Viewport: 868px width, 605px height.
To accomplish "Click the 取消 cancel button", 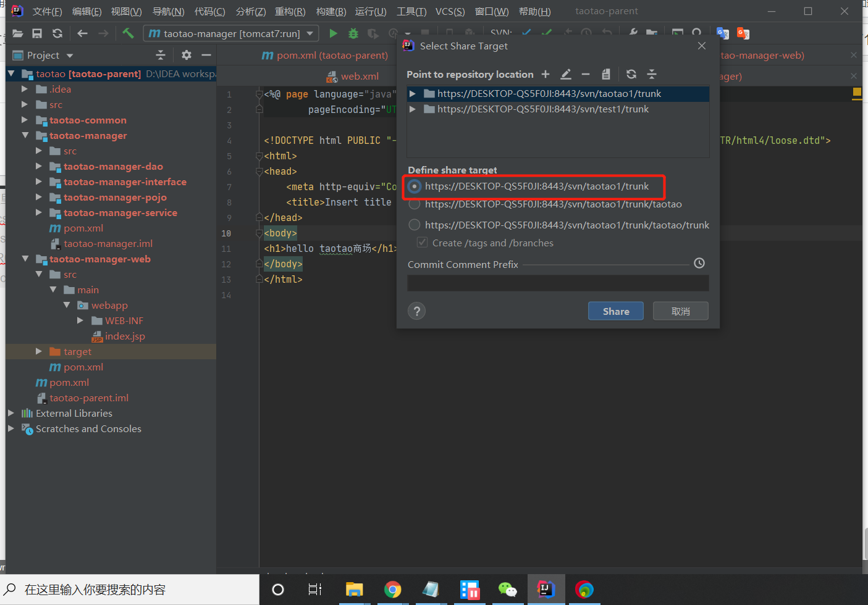I will [x=681, y=311].
